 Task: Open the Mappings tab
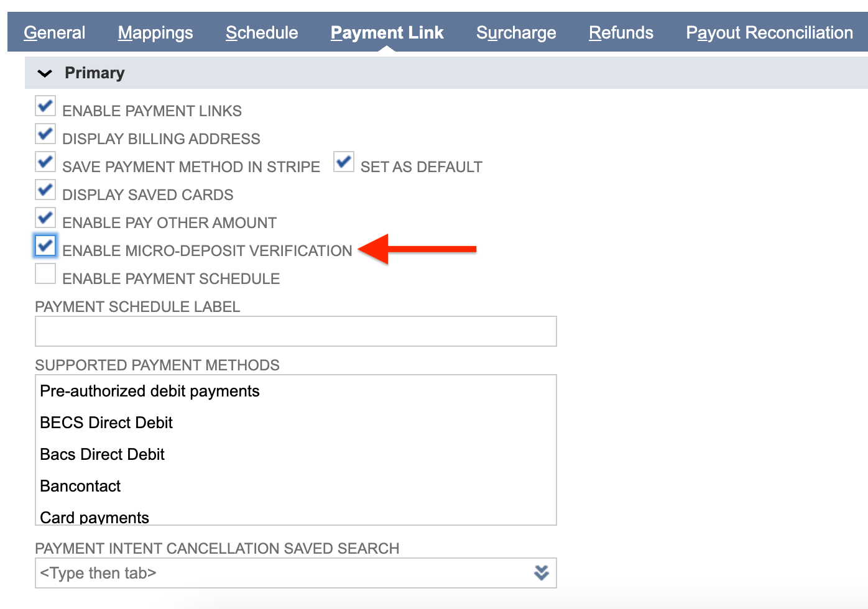[x=155, y=32]
